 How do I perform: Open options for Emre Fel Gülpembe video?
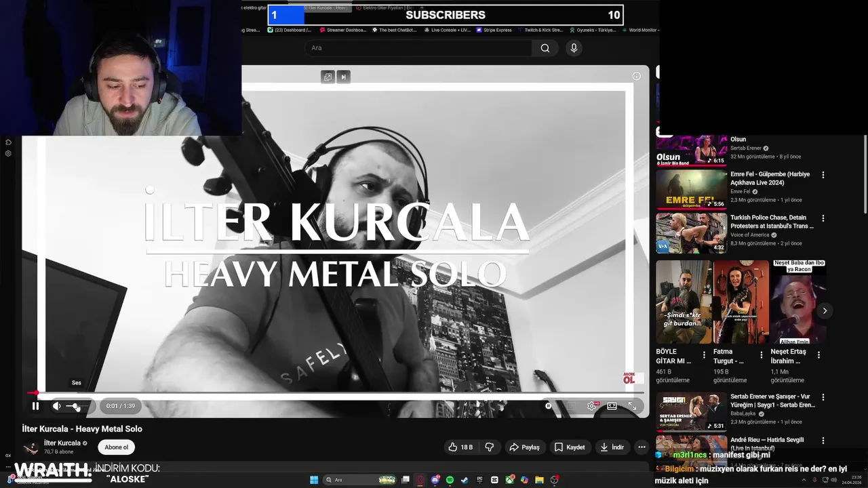[823, 175]
